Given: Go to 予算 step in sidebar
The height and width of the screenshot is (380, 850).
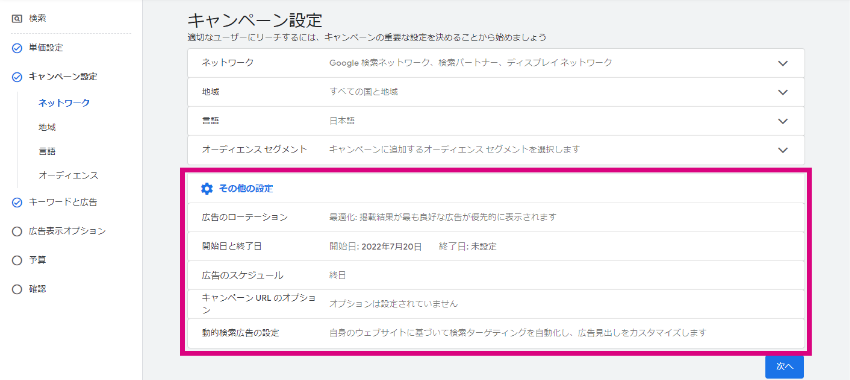Looking at the screenshot, I should pos(37,260).
